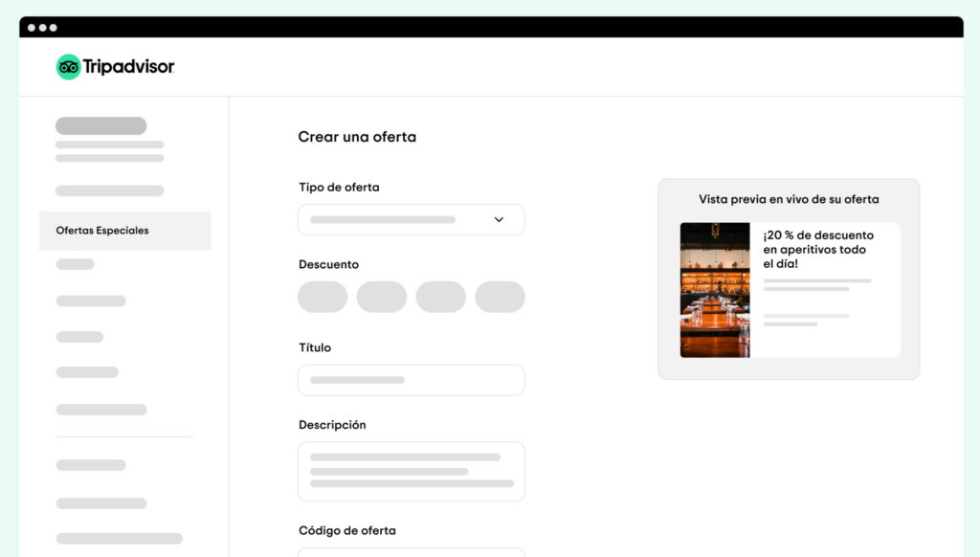
Task: Click 'Vista previa en vivo de su oferta' title
Action: (789, 199)
